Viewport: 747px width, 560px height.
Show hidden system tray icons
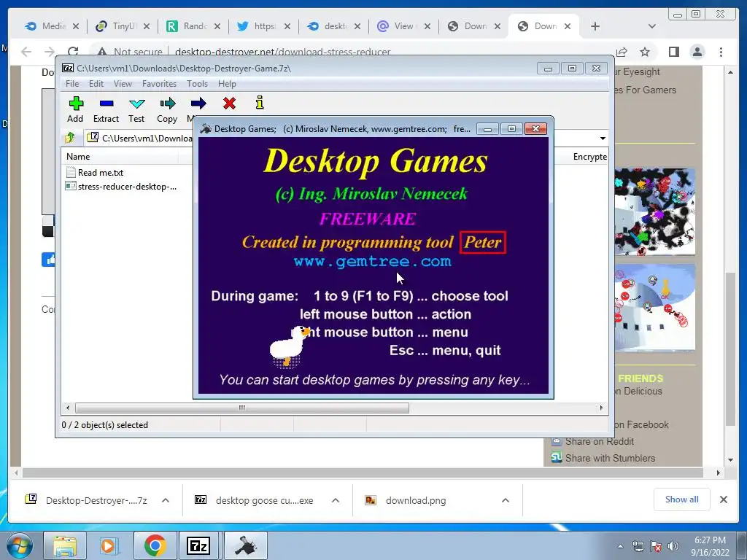[620, 546]
